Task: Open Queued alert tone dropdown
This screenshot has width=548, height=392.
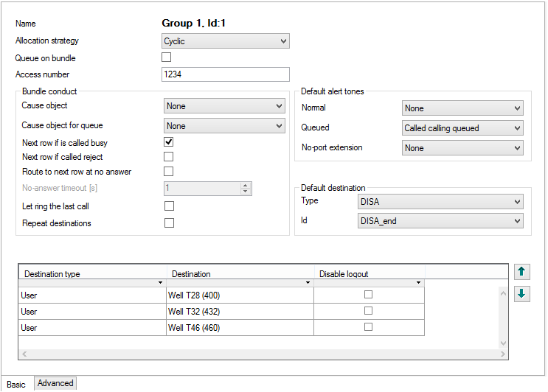Action: click(x=462, y=128)
